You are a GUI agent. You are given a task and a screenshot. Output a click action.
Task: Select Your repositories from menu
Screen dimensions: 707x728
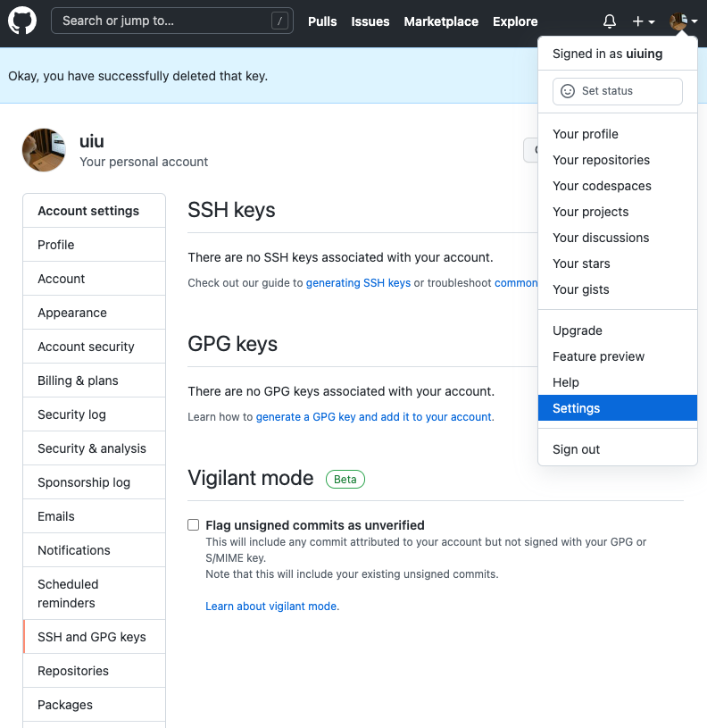coord(618,160)
